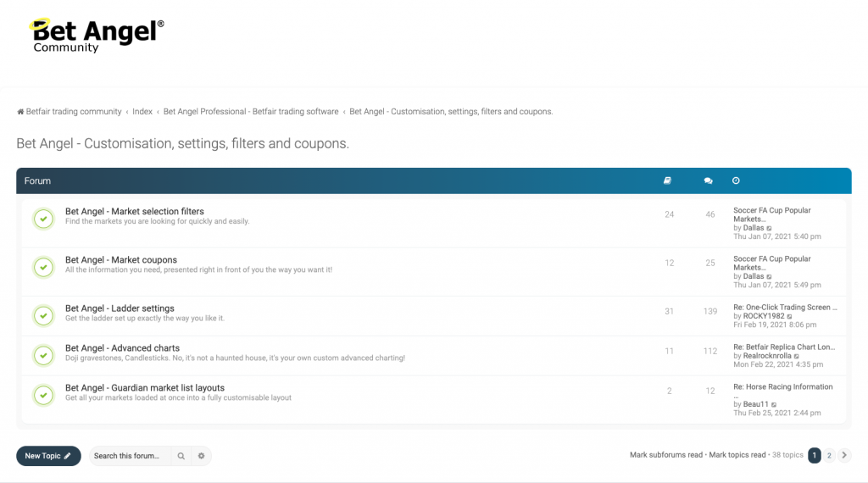Image resolution: width=868 pixels, height=483 pixels.
Task: Go to next page using arrow
Action: [844, 455]
